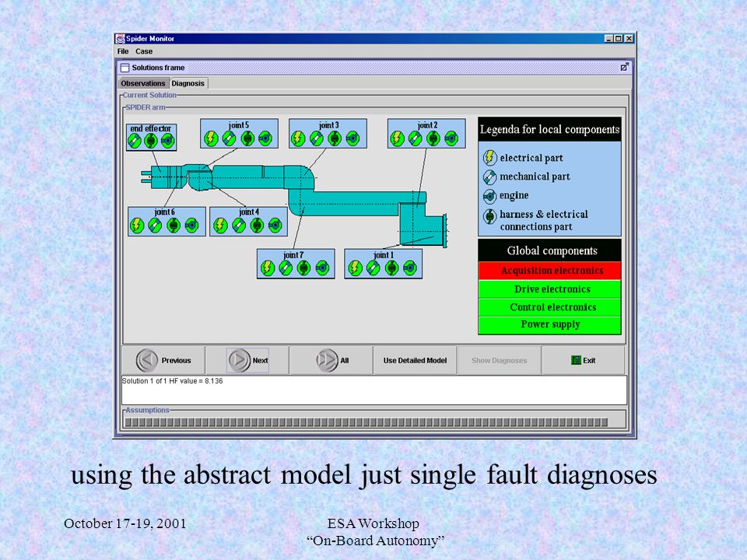The height and width of the screenshot is (560, 747).
Task: Click joint 4 electrical part icon
Action: click(x=220, y=226)
